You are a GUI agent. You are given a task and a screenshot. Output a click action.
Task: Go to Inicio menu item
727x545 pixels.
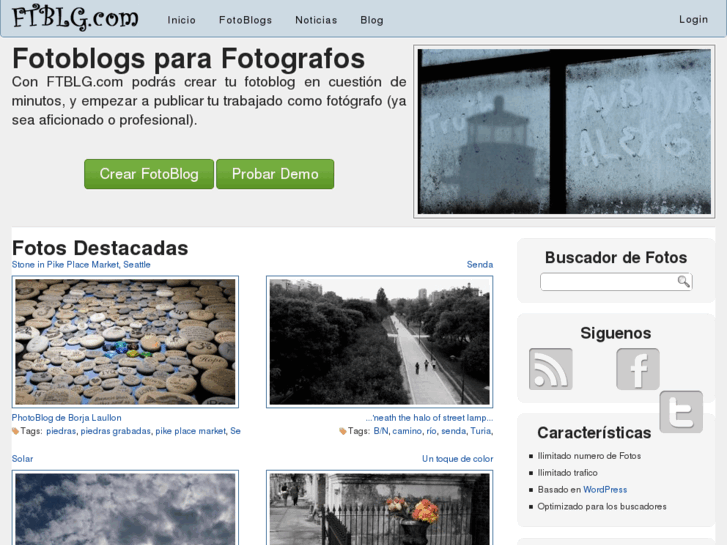click(181, 20)
